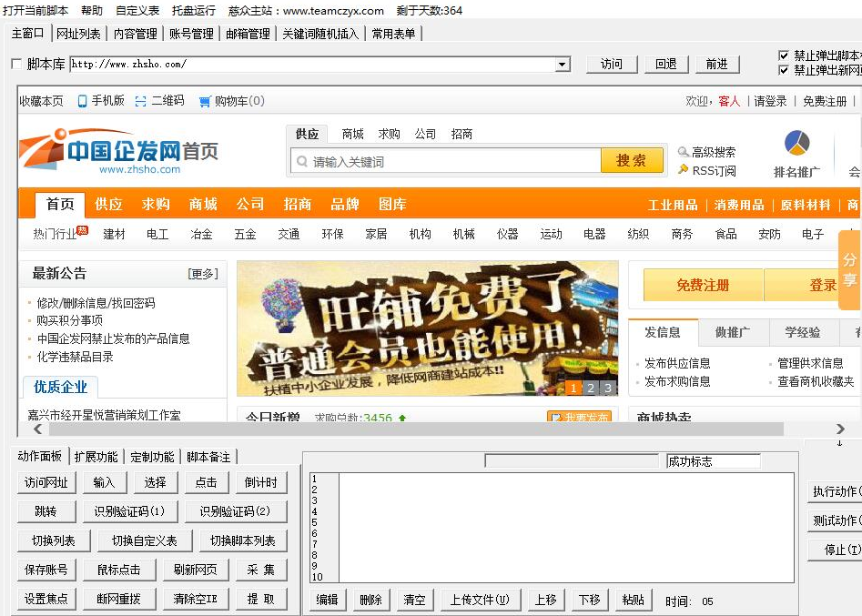Screen dimensions: 862x616
Task: Click the 上传文件(U) button
Action: click(x=480, y=600)
